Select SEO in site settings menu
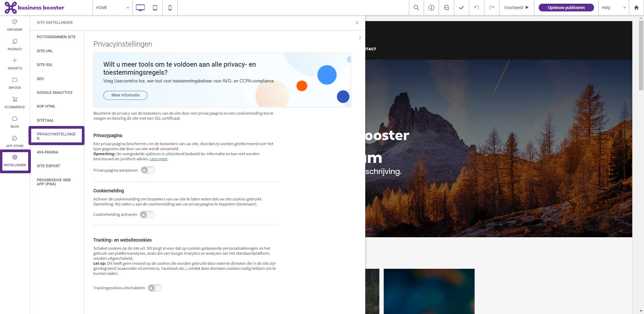 (40, 79)
